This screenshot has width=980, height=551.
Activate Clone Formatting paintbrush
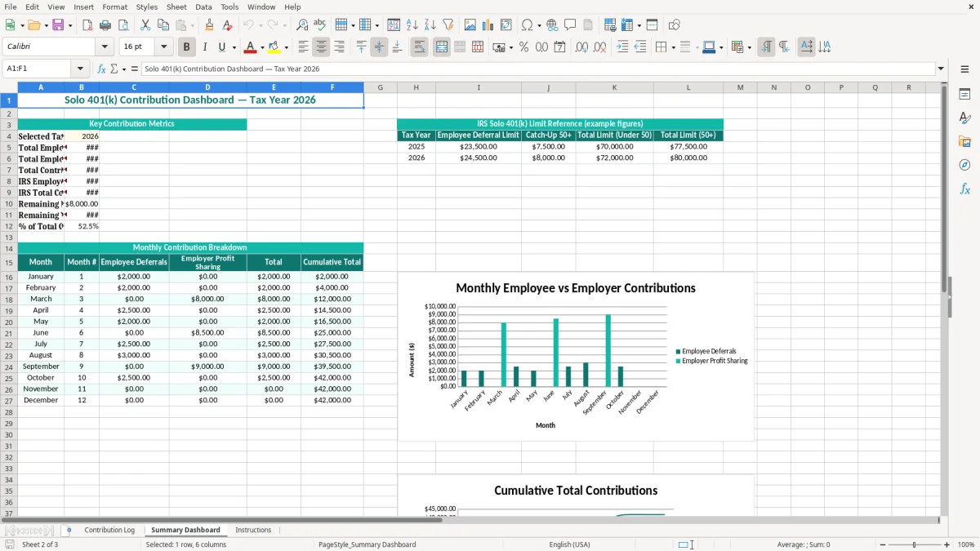click(209, 25)
